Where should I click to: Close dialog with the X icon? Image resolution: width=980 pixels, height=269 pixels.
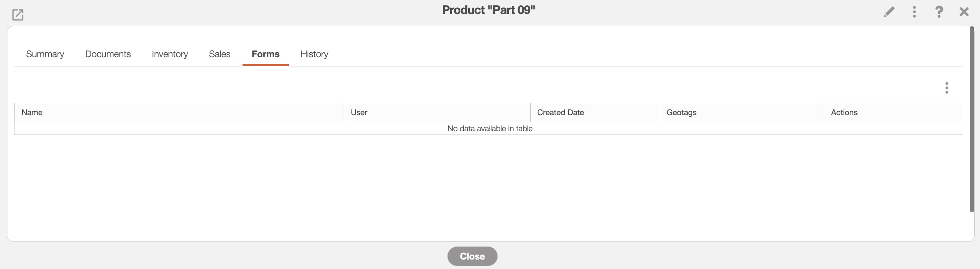[964, 12]
